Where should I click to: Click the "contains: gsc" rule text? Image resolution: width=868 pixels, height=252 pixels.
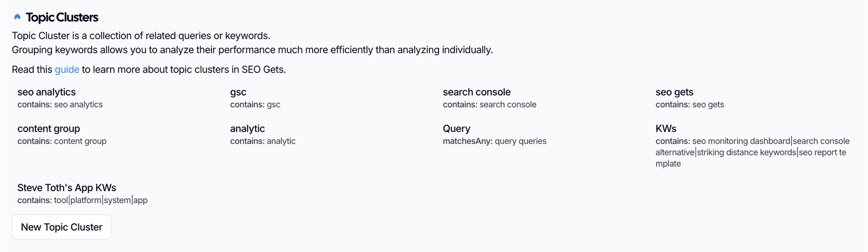(x=255, y=105)
